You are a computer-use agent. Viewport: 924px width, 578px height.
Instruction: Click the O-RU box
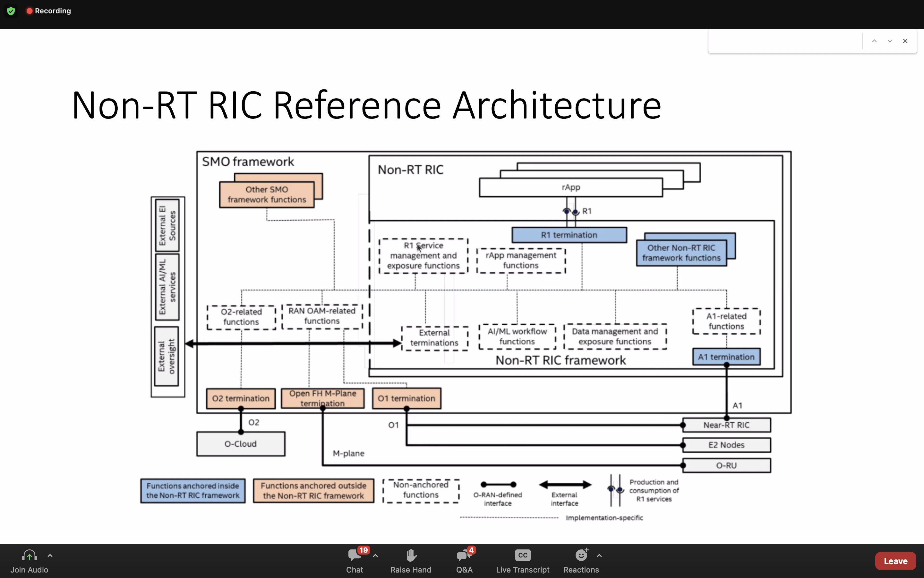coord(726,466)
